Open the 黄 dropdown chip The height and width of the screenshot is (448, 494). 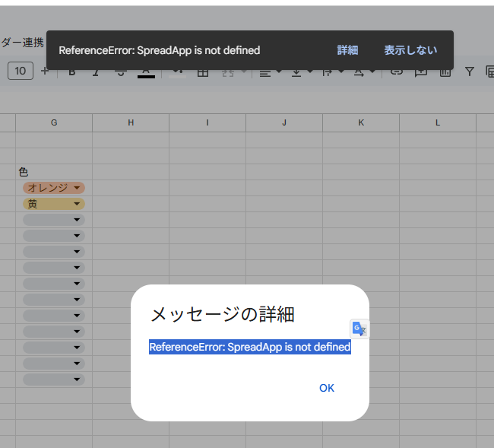tap(53, 204)
